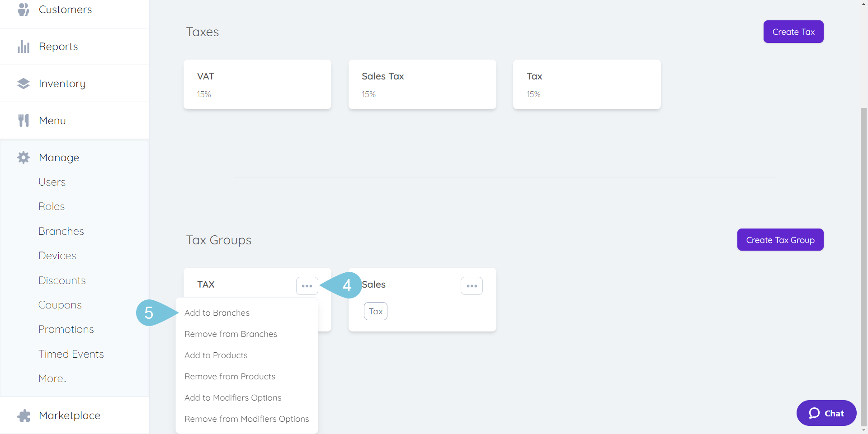Select Add to Branches option

point(217,313)
